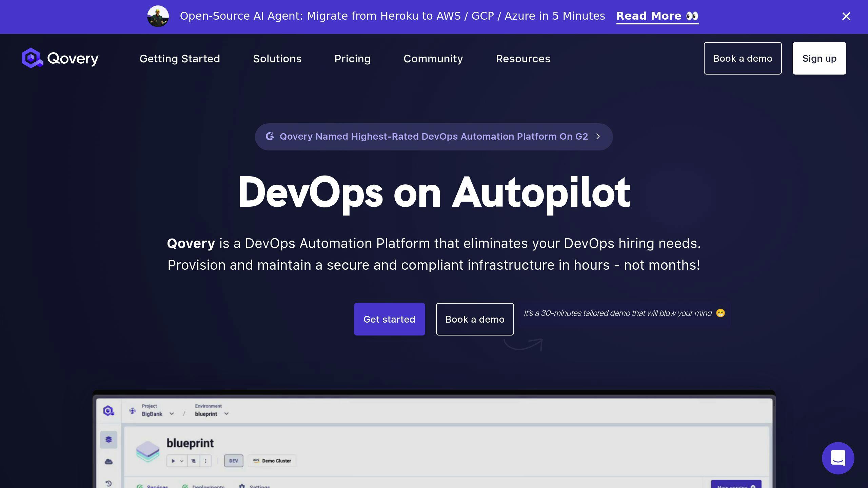Select the layers environments sidebar icon
This screenshot has height=488, width=868.
[108, 440]
